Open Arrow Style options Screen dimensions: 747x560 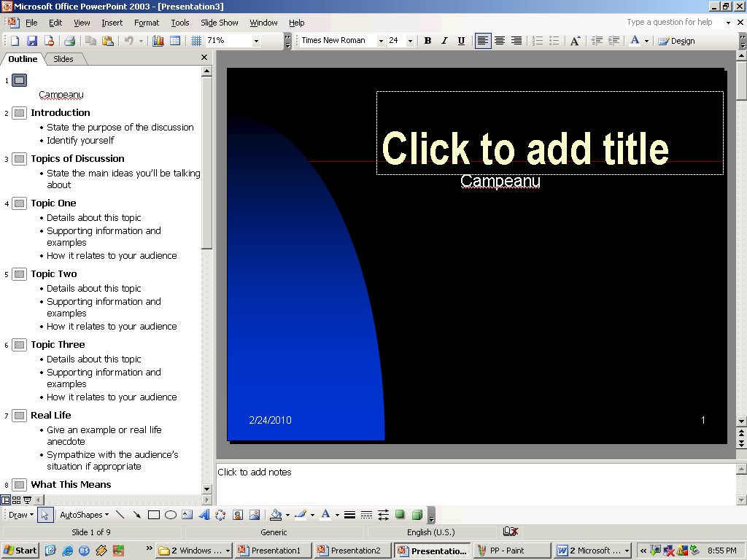coord(383,515)
